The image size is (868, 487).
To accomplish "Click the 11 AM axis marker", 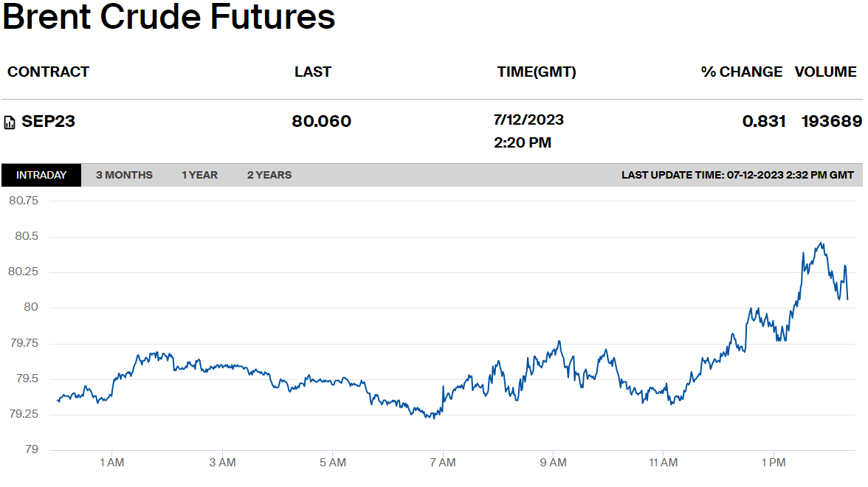I will pos(663,463).
